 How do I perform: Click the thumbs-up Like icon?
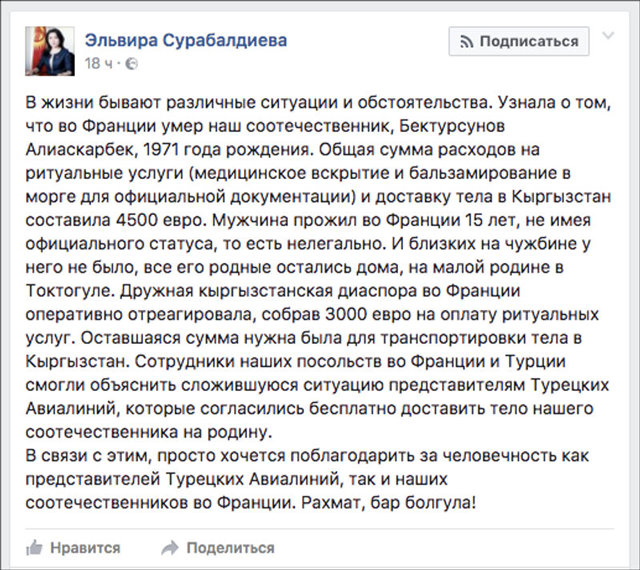point(34,547)
